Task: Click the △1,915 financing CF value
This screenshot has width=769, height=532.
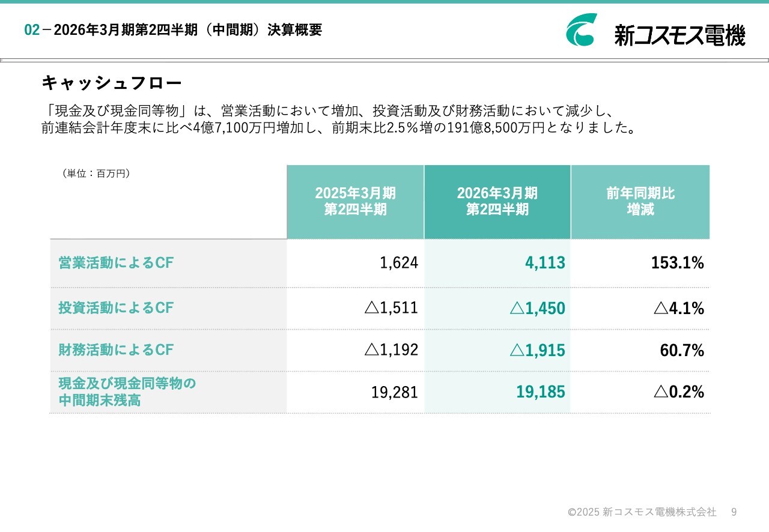Action: pyautogui.click(x=538, y=351)
